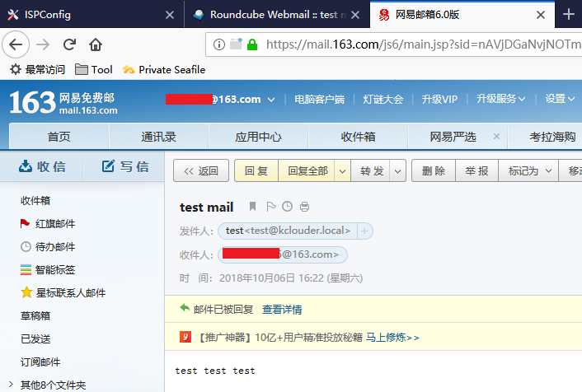Viewport: 582px width, 392px height.
Task: Click the 转发 forward button
Action: click(372, 171)
